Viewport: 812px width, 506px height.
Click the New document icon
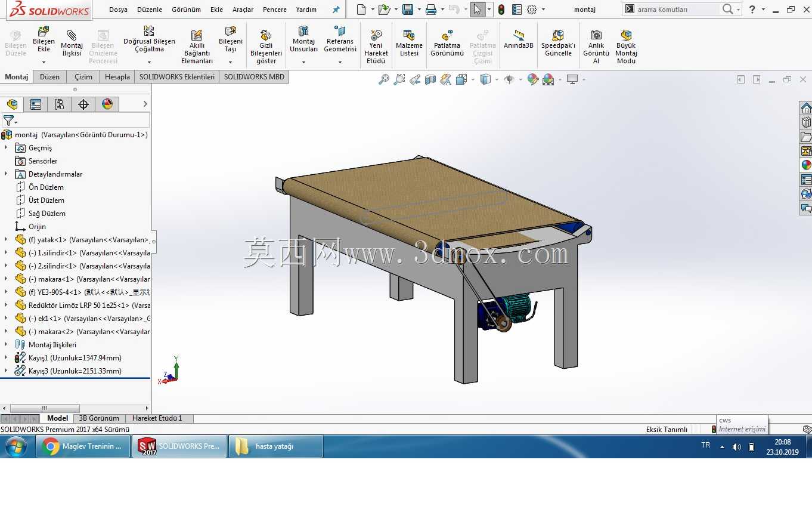click(361, 10)
